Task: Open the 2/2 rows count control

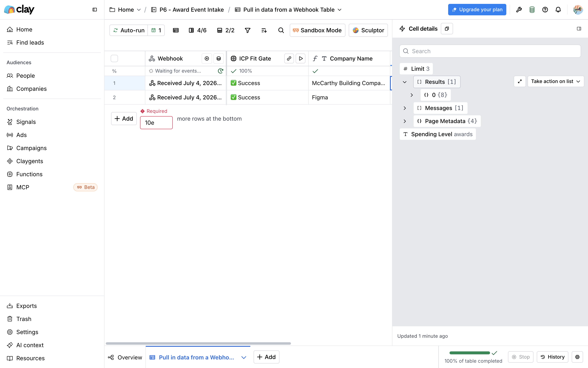Action: [226, 30]
